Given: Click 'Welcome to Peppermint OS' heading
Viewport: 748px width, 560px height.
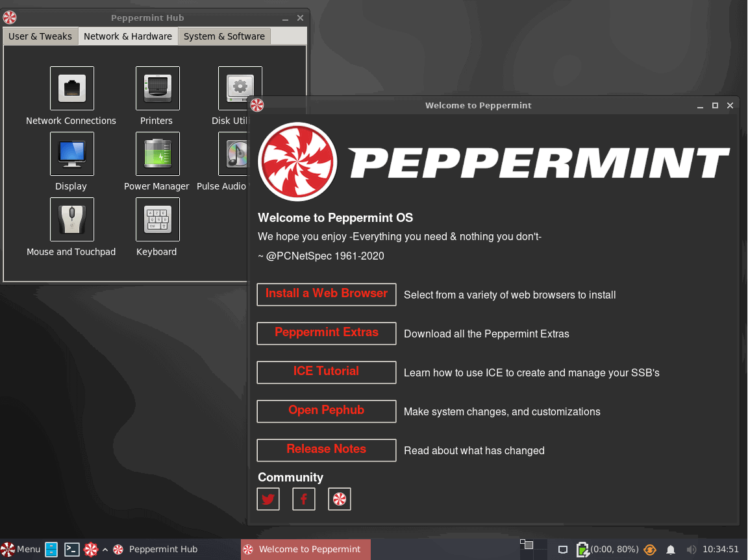Looking at the screenshot, I should tap(335, 218).
